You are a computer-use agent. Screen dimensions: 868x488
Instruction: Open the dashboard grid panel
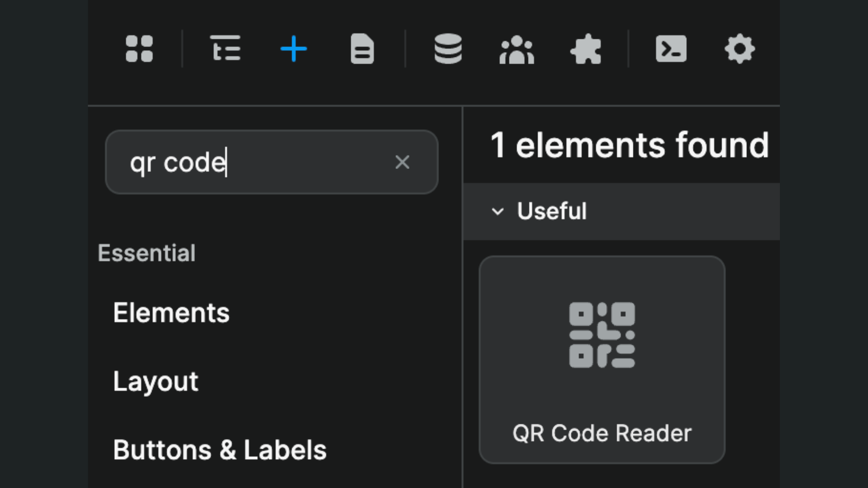coord(139,50)
